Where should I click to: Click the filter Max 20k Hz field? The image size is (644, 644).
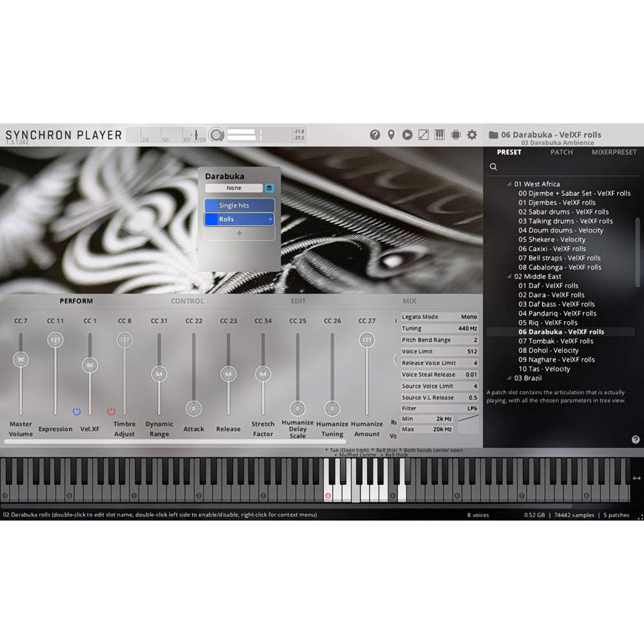coord(427,429)
